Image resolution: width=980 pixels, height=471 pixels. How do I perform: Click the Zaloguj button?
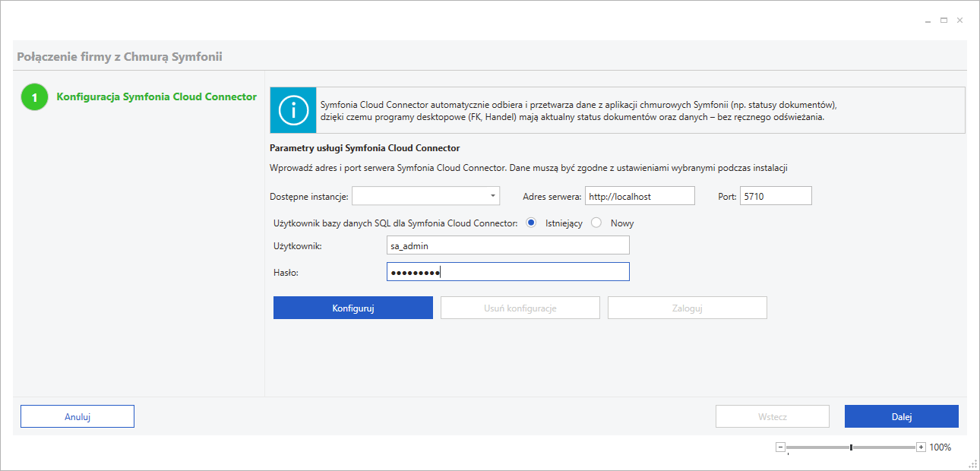pyautogui.click(x=687, y=308)
